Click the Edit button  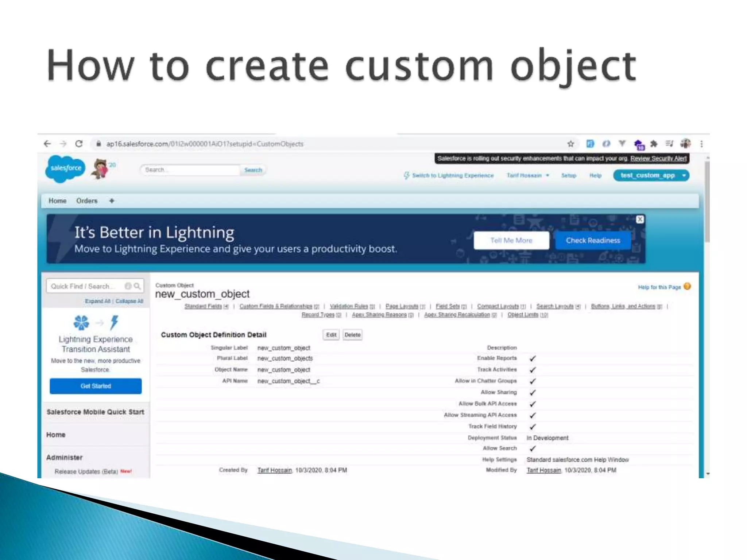(x=331, y=335)
